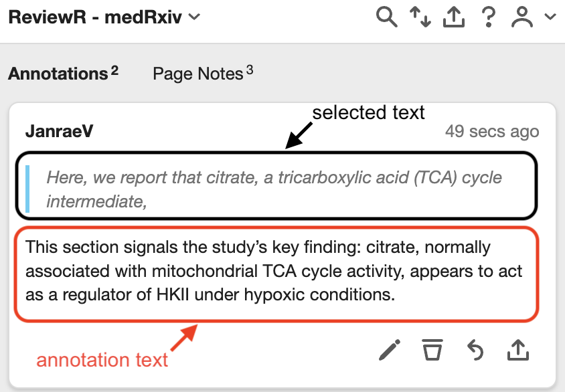Edit the annotation with the pencil icon
The width and height of the screenshot is (565, 392).
tap(390, 349)
